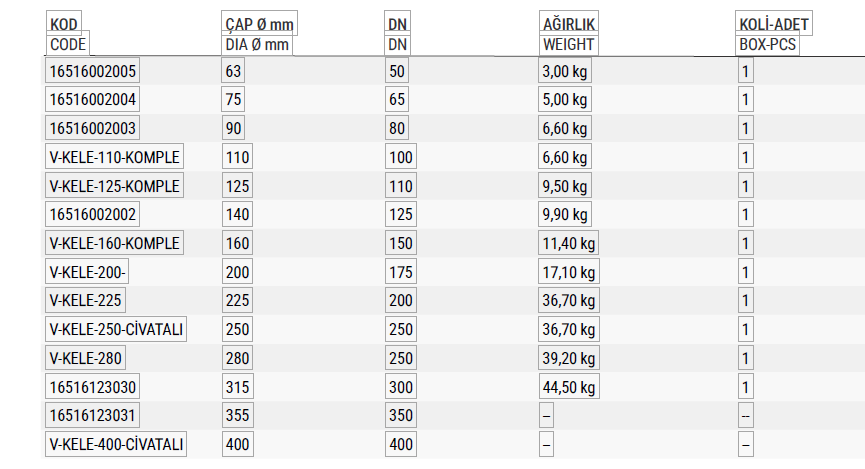Screen dimensions: 865x469
Task: Click the 11,40 kg weight cell
Action: pyautogui.click(x=569, y=243)
